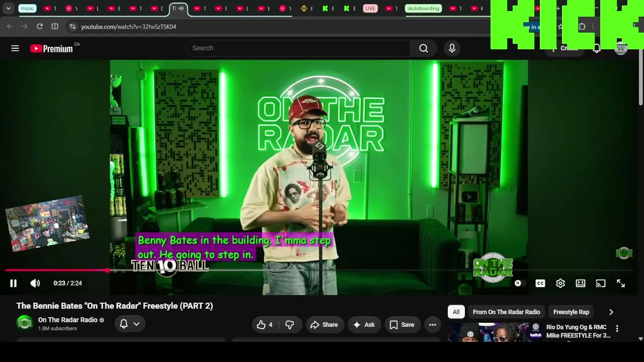Toggle closed captions on the player
The image size is (644, 362).
[540, 284]
